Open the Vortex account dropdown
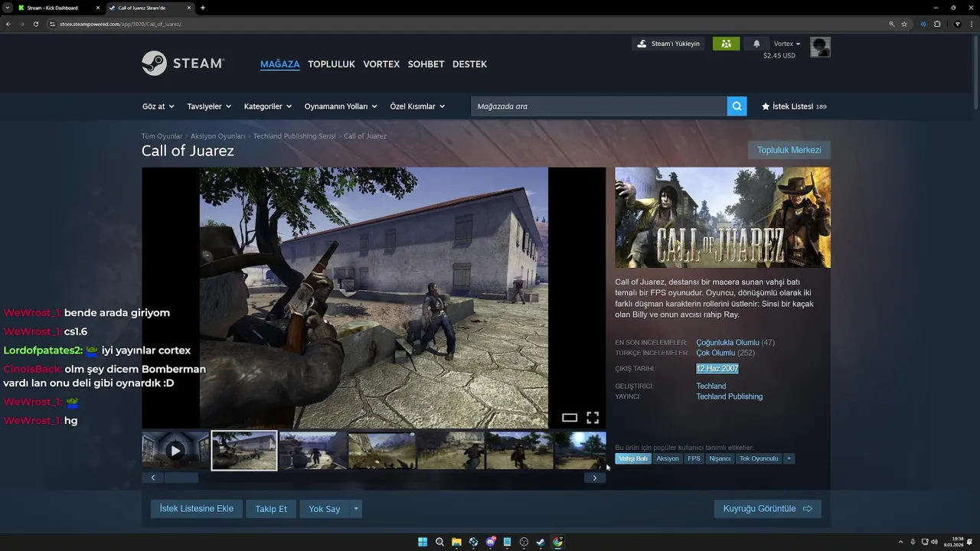Image resolution: width=980 pixels, height=551 pixels. 787,44
